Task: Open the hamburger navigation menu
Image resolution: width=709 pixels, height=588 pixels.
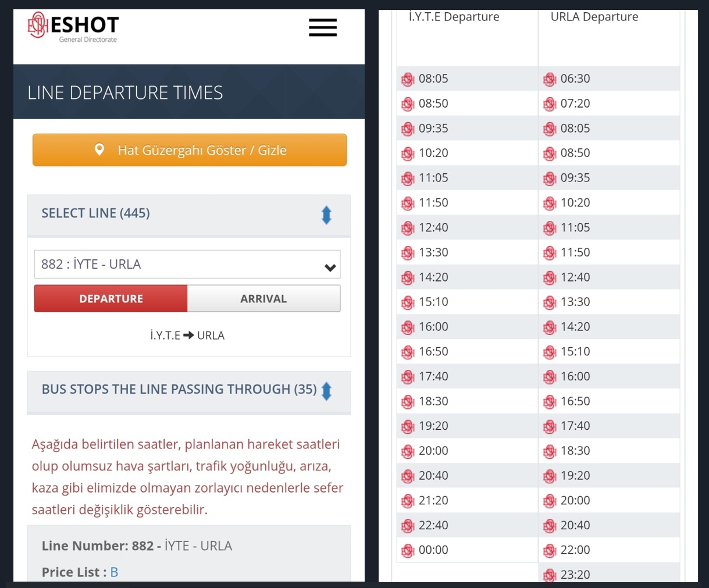Action: tap(323, 27)
